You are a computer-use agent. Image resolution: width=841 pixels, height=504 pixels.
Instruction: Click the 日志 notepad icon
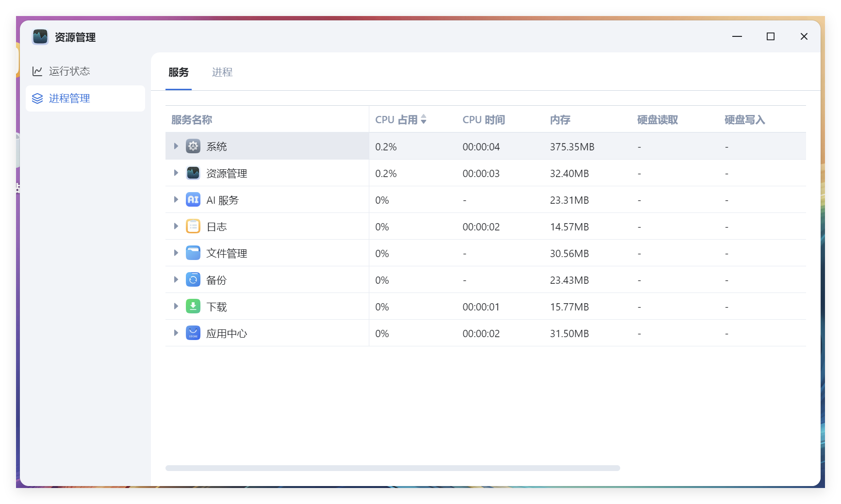pyautogui.click(x=193, y=226)
